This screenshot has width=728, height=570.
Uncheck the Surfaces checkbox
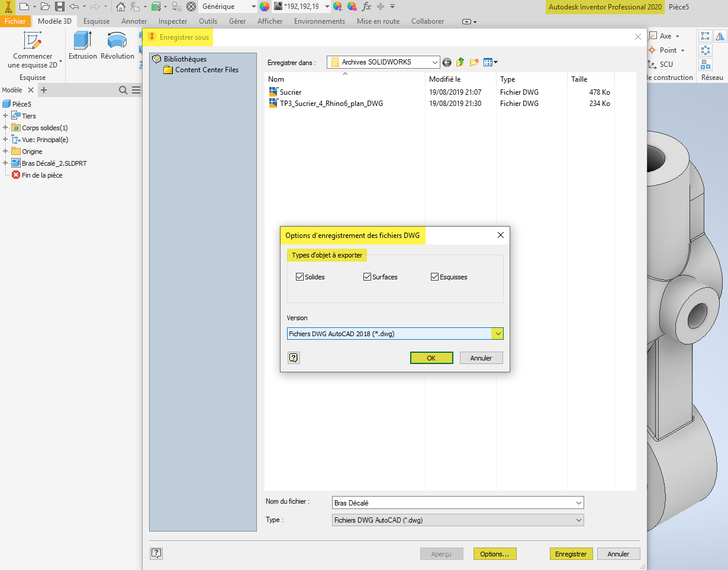click(x=368, y=276)
